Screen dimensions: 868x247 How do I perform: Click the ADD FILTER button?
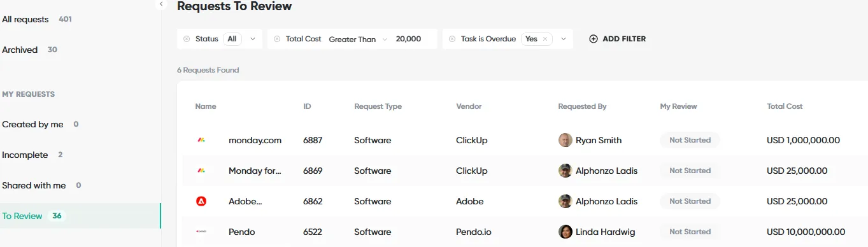pos(617,39)
